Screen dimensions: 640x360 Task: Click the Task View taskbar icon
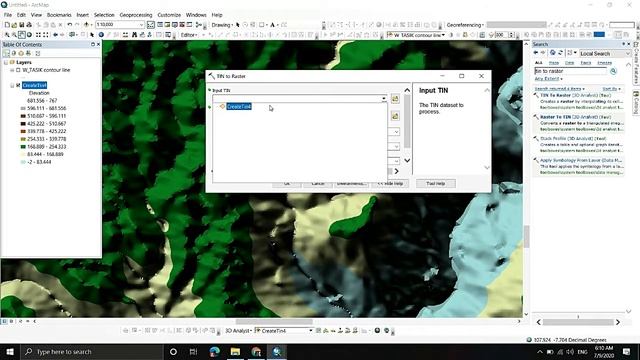pyautogui.click(x=193, y=351)
